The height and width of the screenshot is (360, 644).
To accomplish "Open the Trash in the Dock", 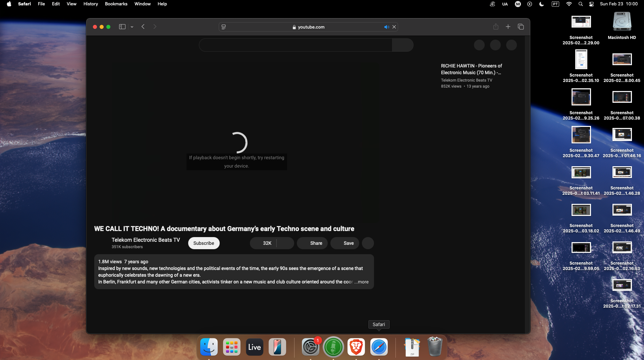I will [435, 347].
